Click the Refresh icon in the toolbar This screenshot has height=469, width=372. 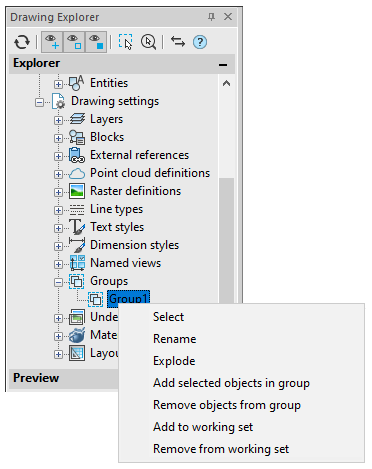tap(22, 42)
